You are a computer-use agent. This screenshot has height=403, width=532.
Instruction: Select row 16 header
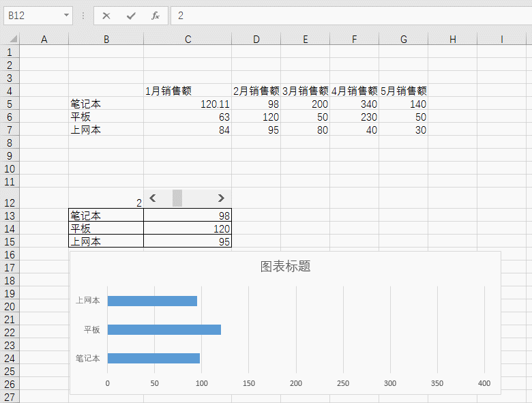coord(10,254)
